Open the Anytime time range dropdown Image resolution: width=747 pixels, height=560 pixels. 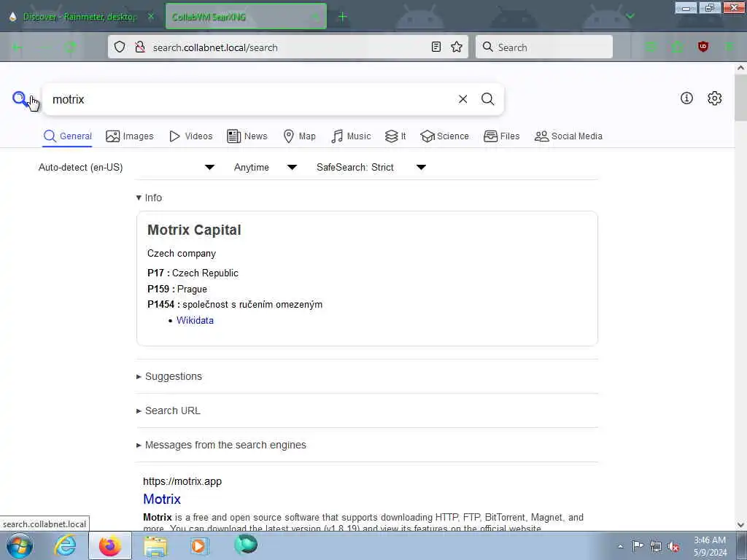(x=266, y=167)
